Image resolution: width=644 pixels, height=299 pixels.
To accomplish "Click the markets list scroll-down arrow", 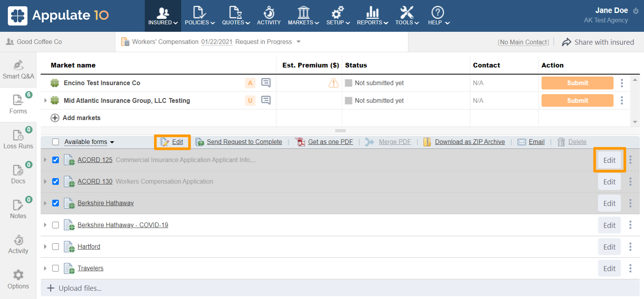I will pos(635,122).
